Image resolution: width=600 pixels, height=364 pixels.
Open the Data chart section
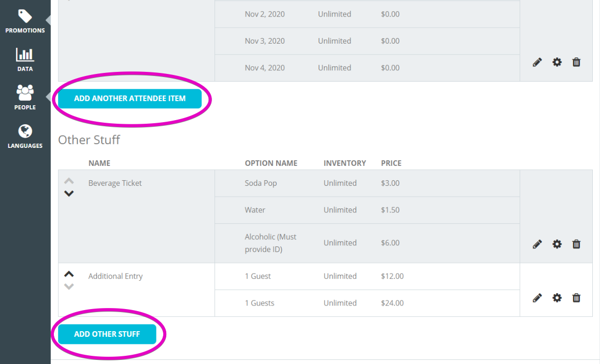(25, 60)
